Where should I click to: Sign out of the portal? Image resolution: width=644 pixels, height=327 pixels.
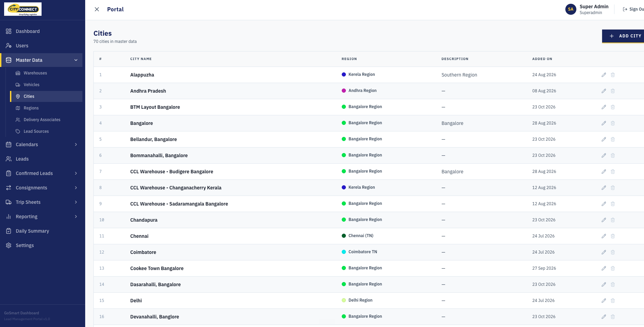click(633, 9)
